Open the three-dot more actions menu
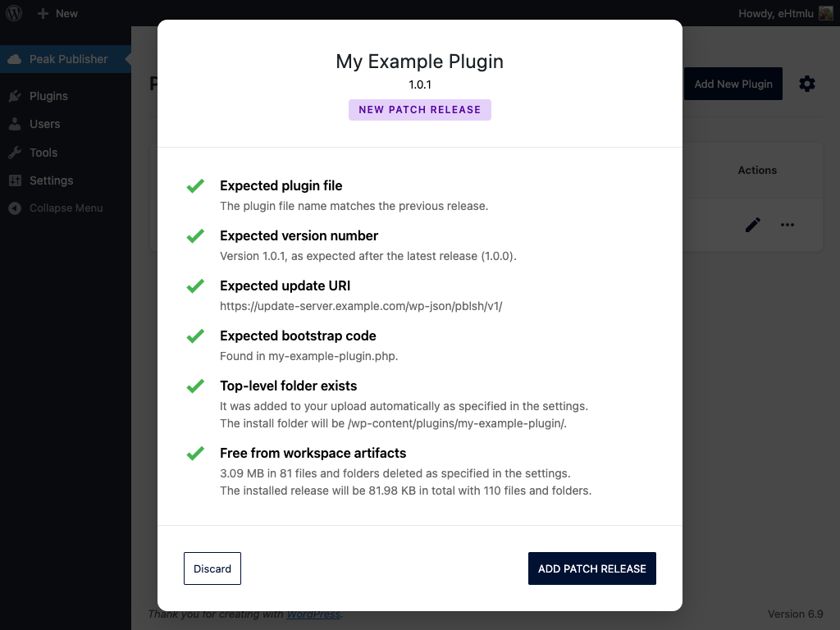 [787, 225]
